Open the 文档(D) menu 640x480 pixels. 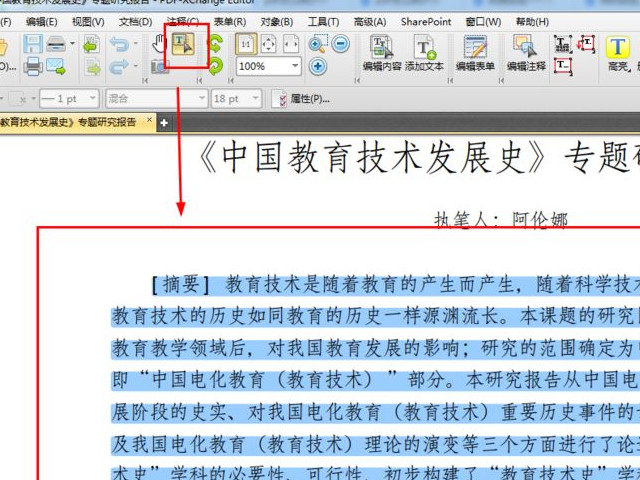coord(136,22)
